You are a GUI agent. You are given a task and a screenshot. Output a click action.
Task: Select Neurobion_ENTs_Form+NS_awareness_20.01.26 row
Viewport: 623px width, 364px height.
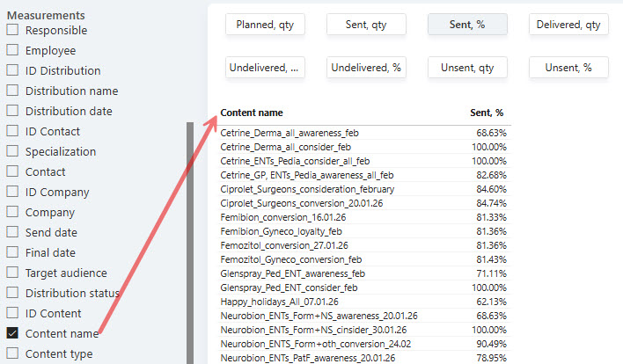pyautogui.click(x=364, y=316)
